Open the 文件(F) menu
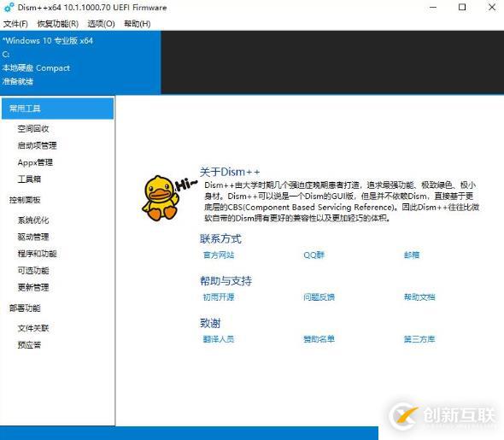The height and width of the screenshot is (440, 504). [15, 24]
